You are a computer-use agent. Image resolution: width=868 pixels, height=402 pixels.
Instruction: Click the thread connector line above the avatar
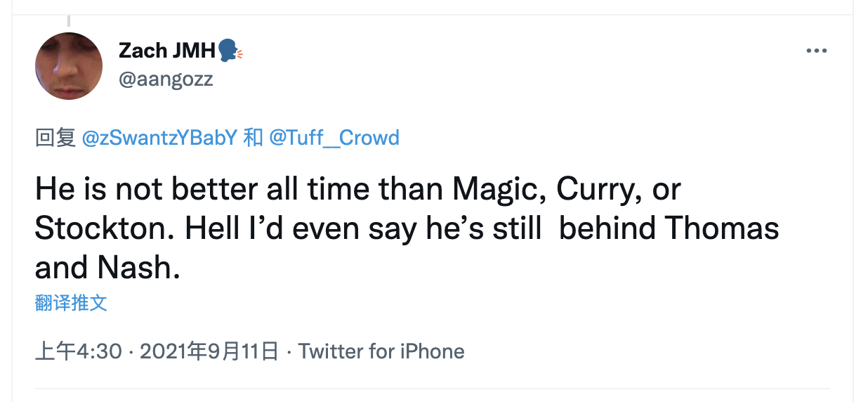point(68,21)
